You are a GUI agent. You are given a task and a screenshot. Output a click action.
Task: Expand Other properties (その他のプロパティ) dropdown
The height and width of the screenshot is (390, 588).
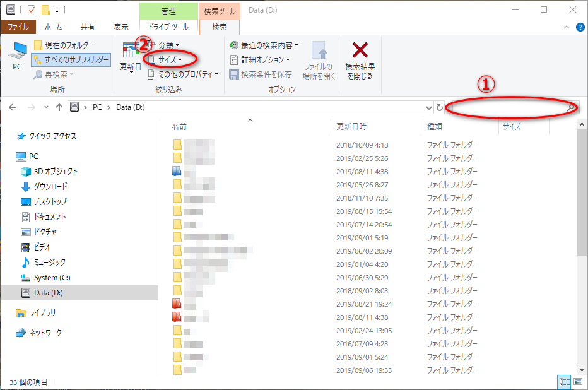[x=184, y=74]
